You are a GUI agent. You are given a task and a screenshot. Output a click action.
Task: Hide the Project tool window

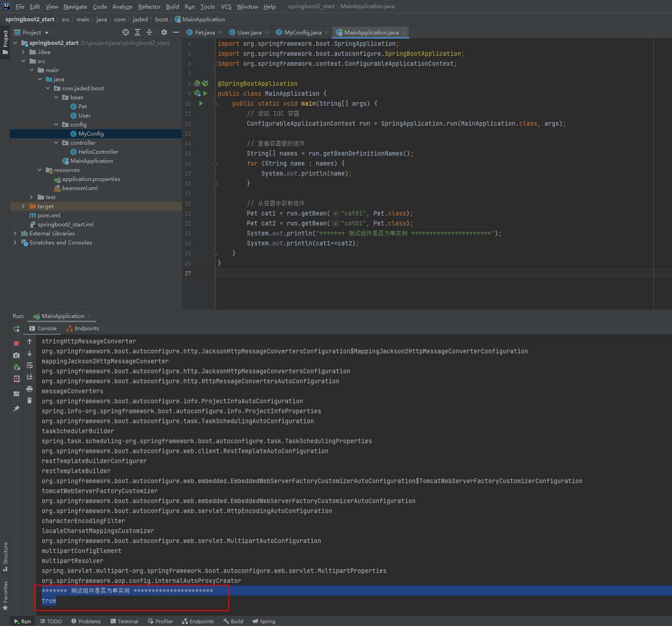tap(176, 32)
